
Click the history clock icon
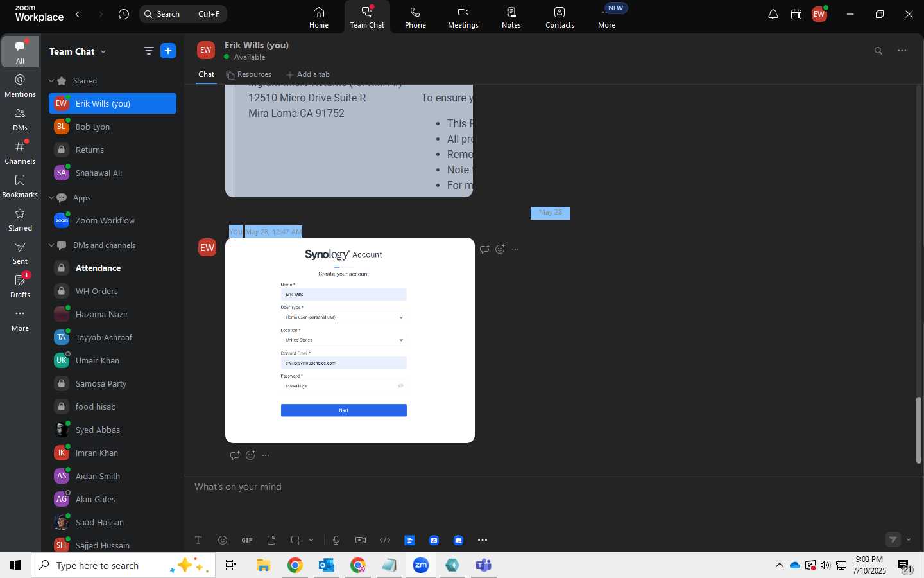(x=124, y=14)
